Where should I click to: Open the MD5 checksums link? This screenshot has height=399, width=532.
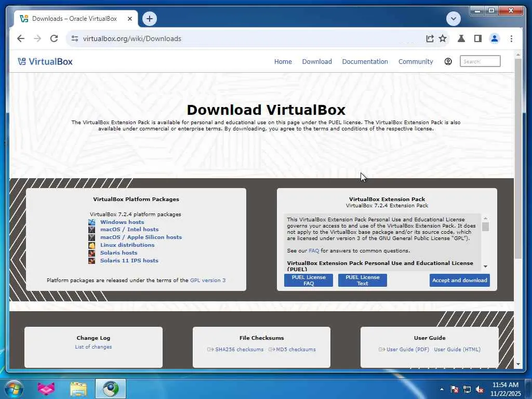[x=296, y=350]
